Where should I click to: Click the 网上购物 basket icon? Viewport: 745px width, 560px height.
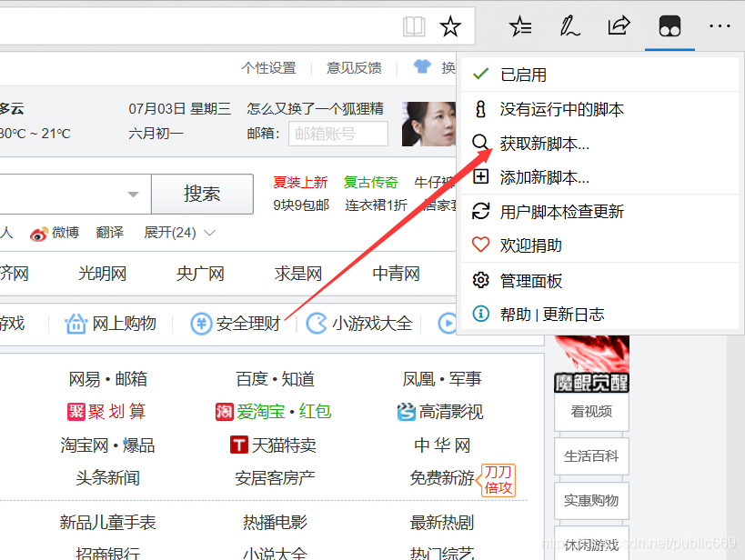pyautogui.click(x=76, y=324)
